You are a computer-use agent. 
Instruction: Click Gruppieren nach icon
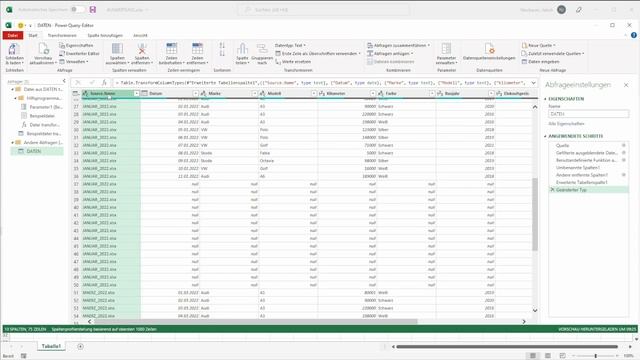[262, 49]
